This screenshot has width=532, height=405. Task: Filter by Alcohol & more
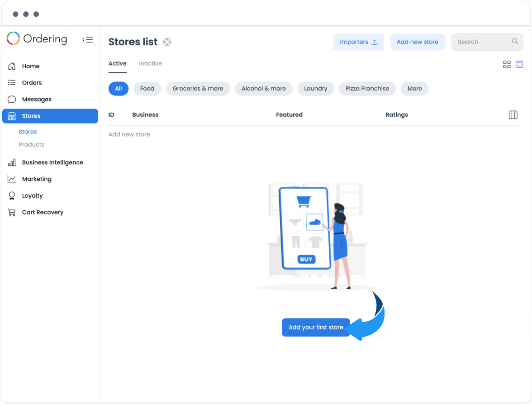(x=264, y=89)
